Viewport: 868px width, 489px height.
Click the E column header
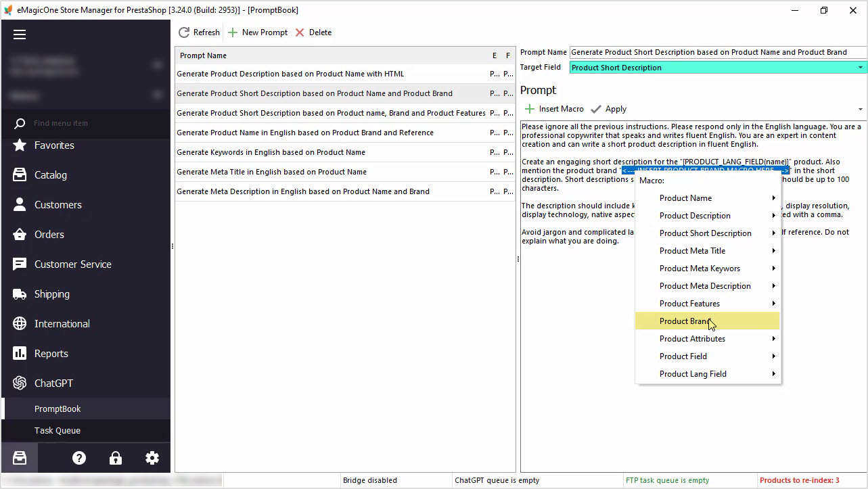click(x=495, y=55)
